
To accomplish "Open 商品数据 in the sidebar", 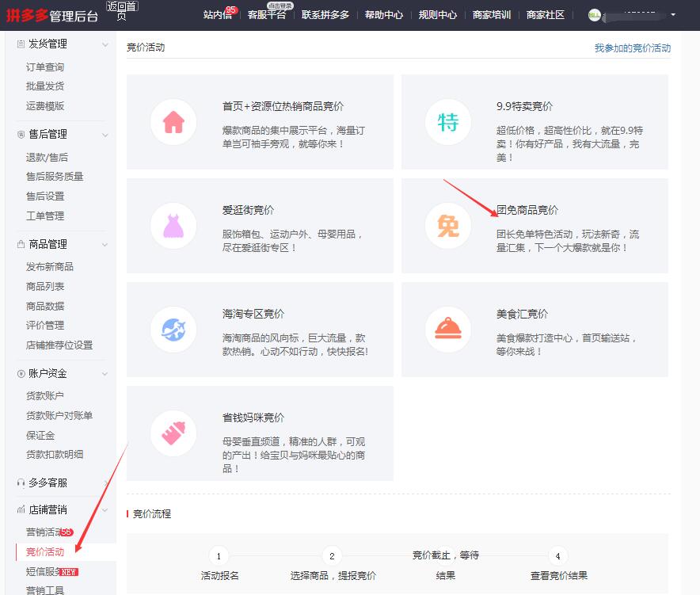I will point(45,306).
